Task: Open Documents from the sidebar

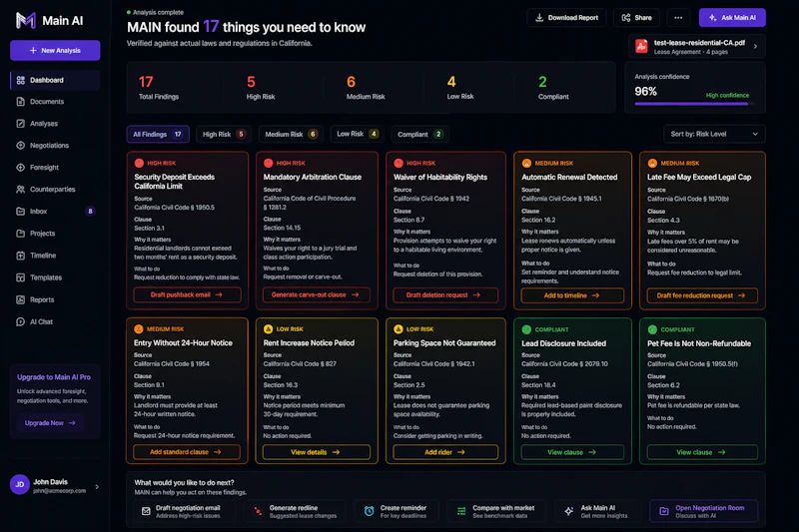Action: click(55, 102)
